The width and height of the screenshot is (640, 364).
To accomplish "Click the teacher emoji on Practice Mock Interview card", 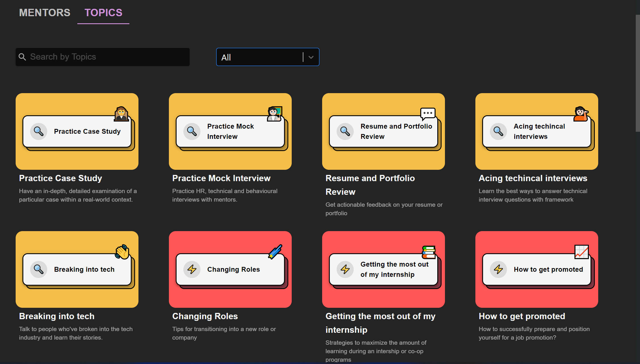I will 274,114.
